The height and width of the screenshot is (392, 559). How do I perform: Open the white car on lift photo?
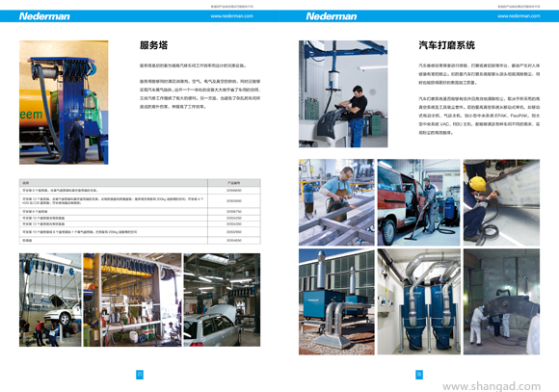(x=50, y=300)
